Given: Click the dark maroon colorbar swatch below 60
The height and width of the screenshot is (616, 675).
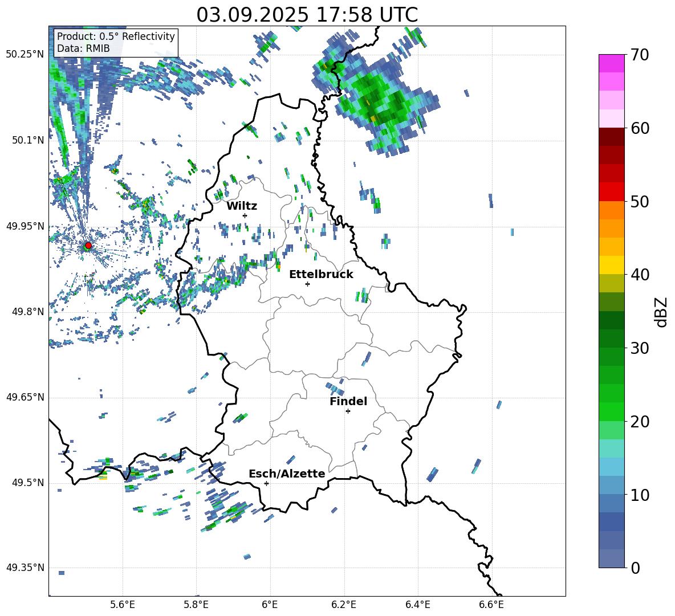Looking at the screenshot, I should point(611,137).
